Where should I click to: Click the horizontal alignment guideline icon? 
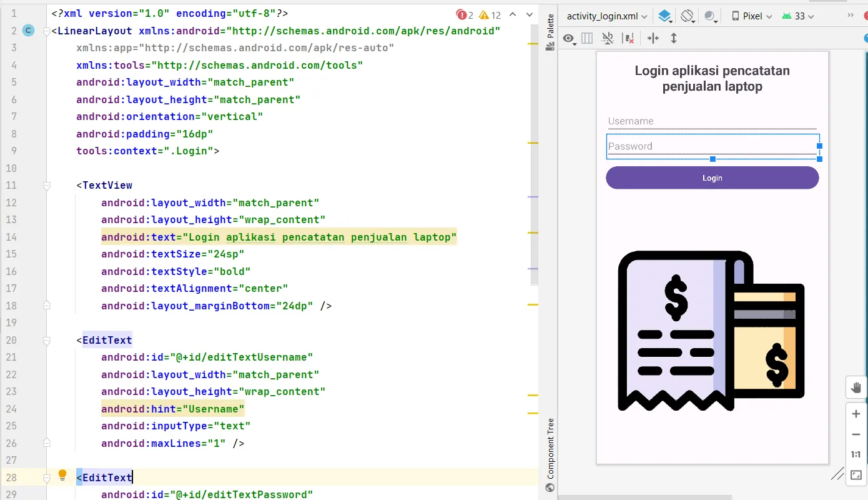(653, 38)
